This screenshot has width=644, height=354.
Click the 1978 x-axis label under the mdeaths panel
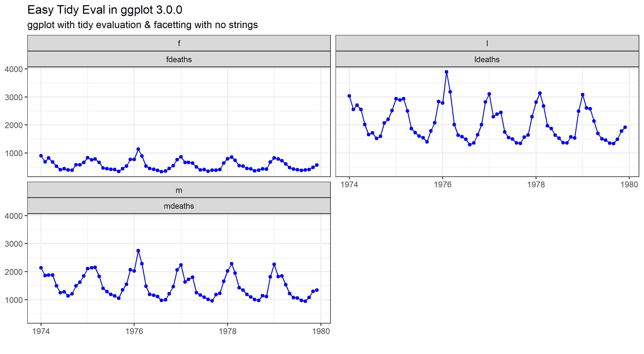[227, 331]
